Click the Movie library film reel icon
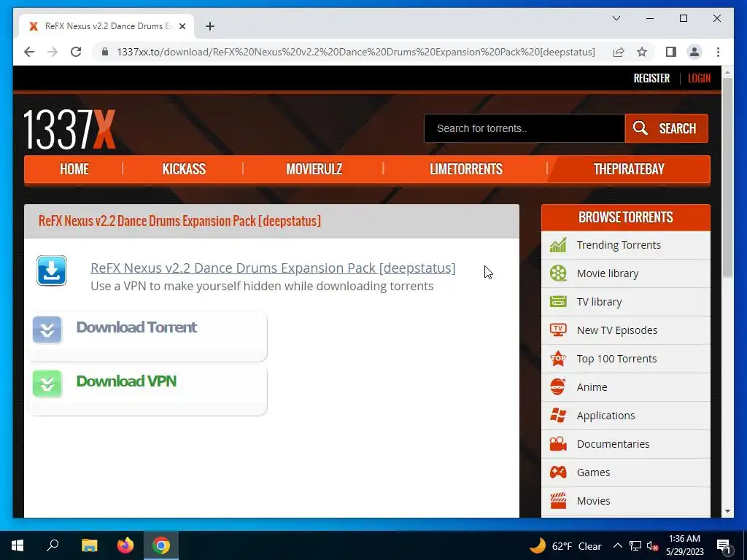 [x=558, y=273]
